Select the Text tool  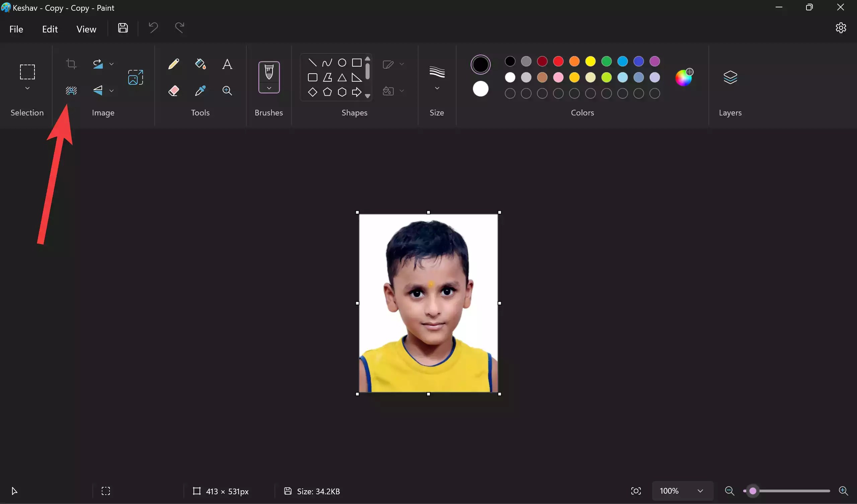(227, 64)
